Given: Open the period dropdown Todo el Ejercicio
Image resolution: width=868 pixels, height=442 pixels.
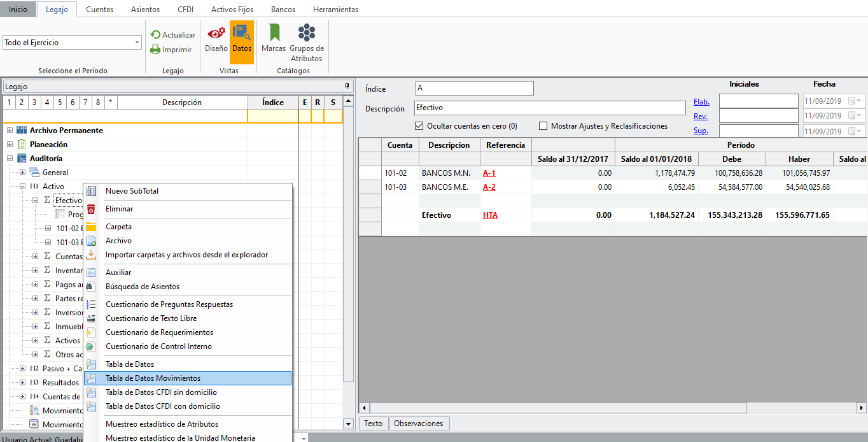Looking at the screenshot, I should [x=137, y=43].
